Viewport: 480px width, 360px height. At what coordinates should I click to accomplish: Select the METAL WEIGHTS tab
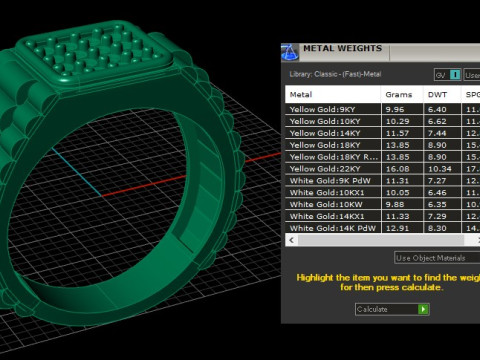pyautogui.click(x=343, y=49)
